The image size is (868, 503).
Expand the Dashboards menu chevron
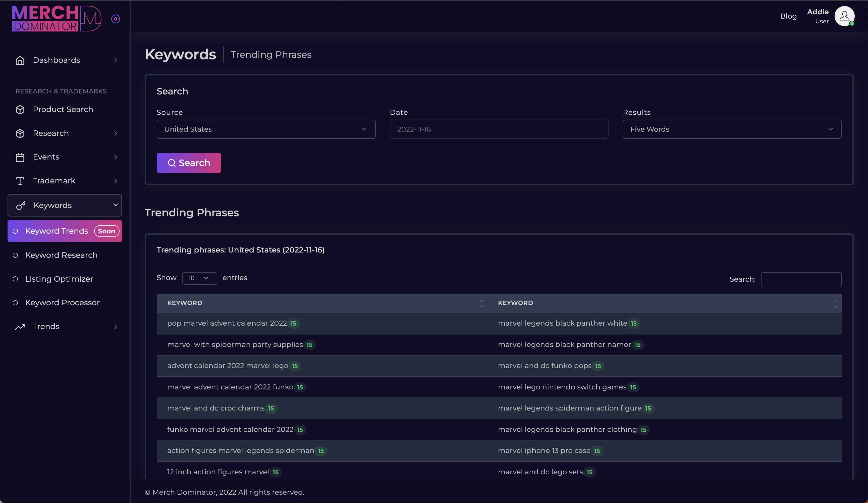(x=115, y=60)
